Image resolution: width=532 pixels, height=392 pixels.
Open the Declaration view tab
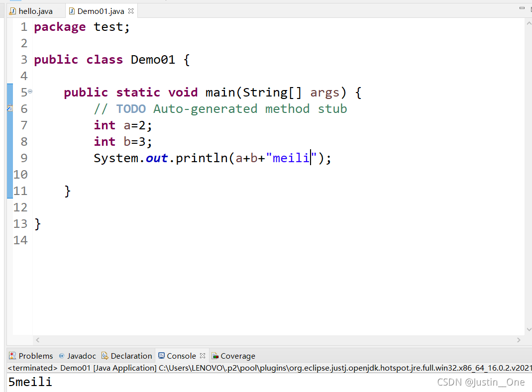127,356
